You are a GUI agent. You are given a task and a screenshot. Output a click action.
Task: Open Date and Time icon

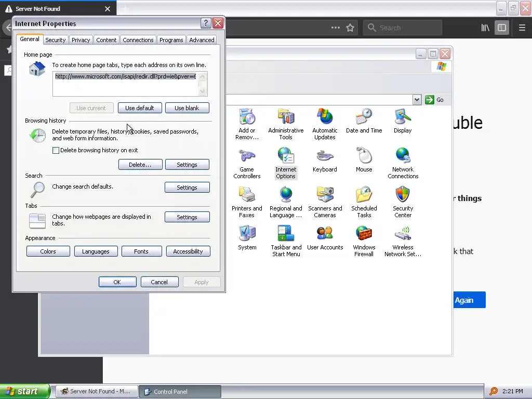point(364,121)
